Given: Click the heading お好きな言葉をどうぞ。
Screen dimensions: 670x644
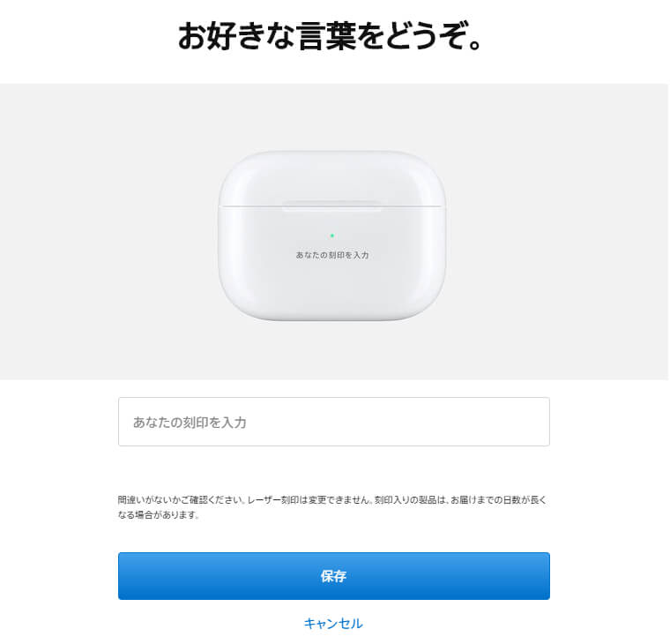Looking at the screenshot, I should (330, 36).
